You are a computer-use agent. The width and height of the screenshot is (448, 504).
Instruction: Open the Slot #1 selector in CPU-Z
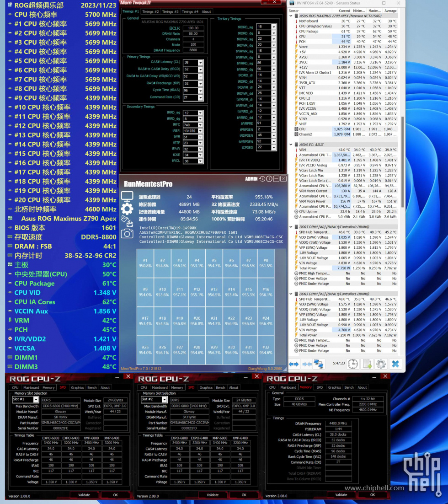click(x=36, y=400)
